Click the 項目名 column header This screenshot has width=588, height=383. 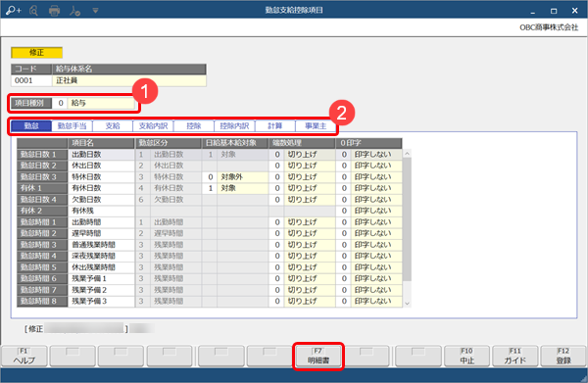(x=101, y=143)
